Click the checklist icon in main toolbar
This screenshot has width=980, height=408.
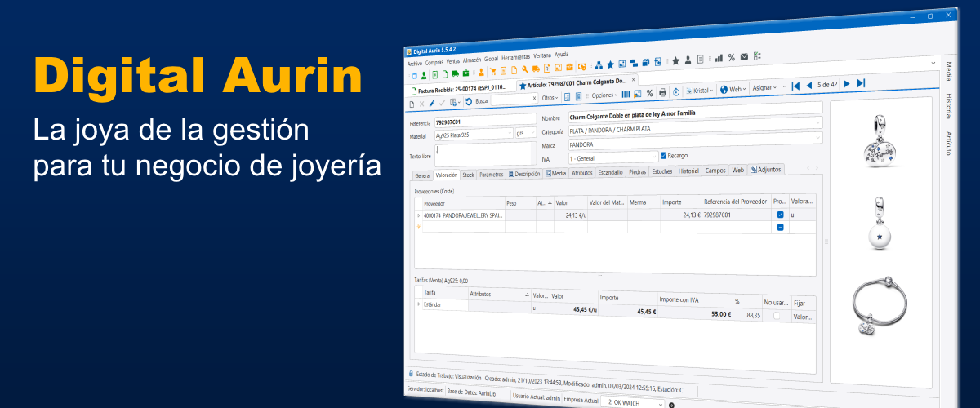pos(757,55)
